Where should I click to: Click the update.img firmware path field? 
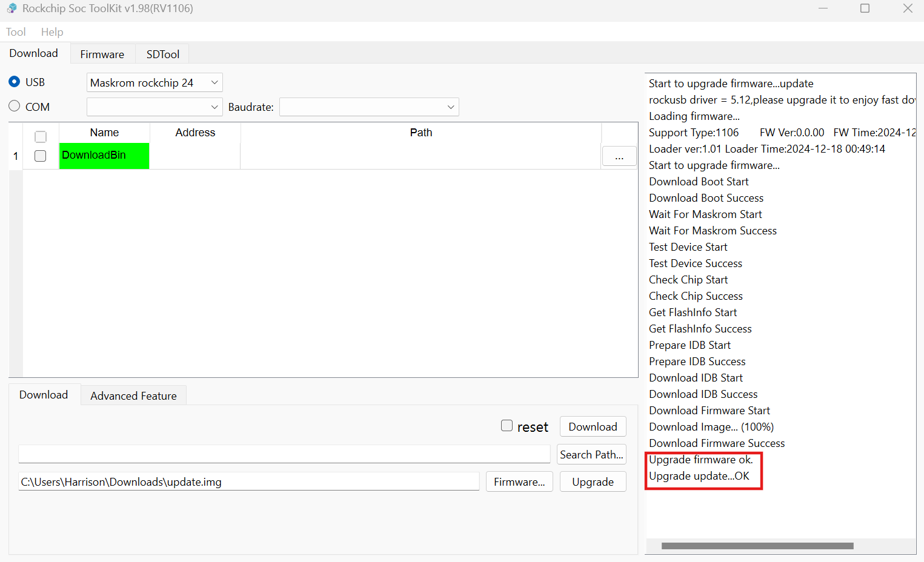pyautogui.click(x=248, y=482)
